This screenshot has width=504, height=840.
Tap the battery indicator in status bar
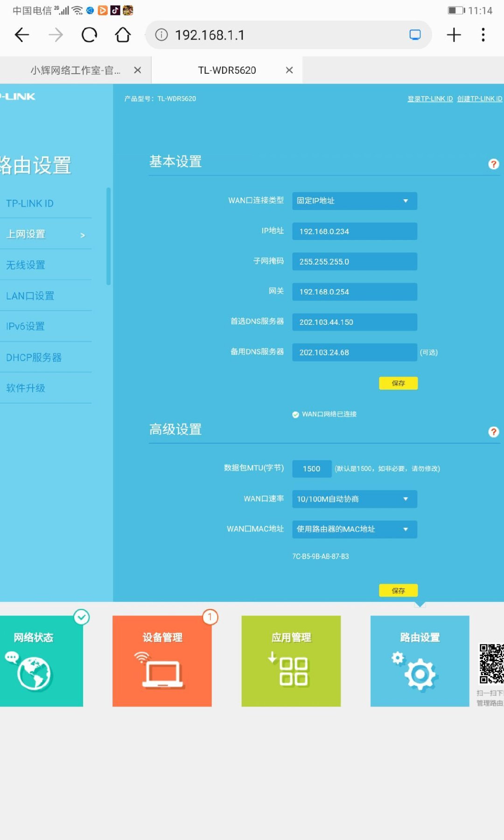point(456,10)
